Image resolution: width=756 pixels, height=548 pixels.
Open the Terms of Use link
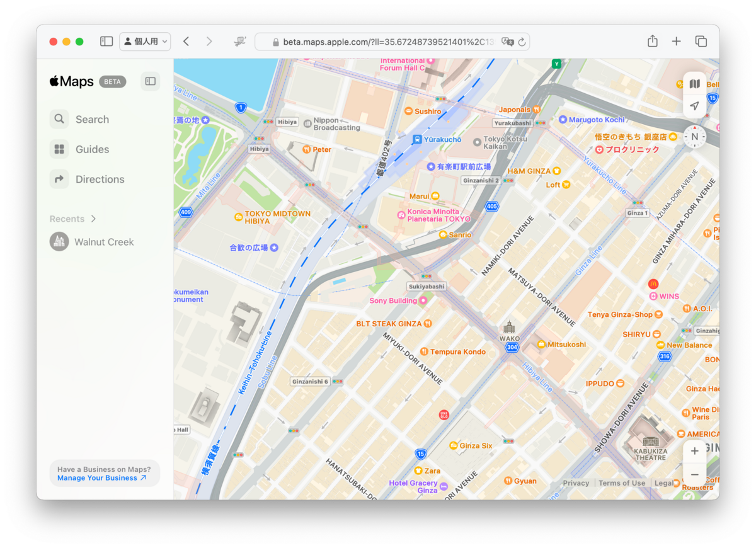tap(622, 483)
